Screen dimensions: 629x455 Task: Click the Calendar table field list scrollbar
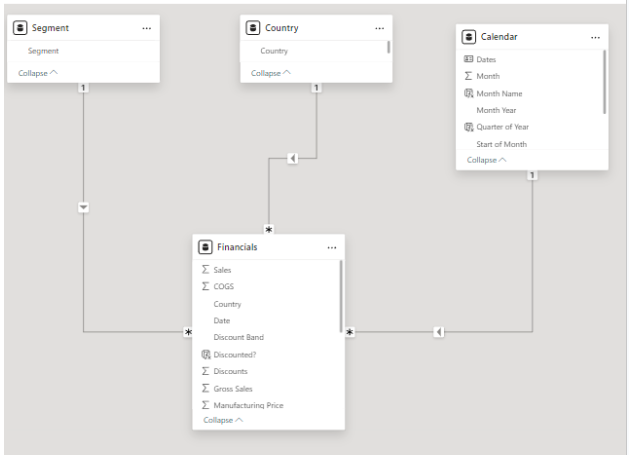click(x=604, y=82)
